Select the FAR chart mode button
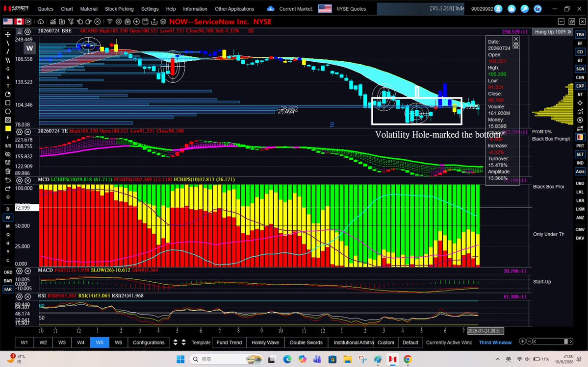The width and height of the screenshot is (588, 367). pos(8,289)
